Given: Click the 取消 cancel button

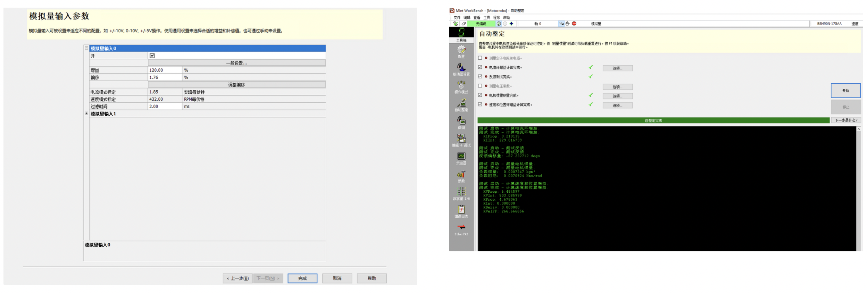Looking at the screenshot, I should [337, 278].
